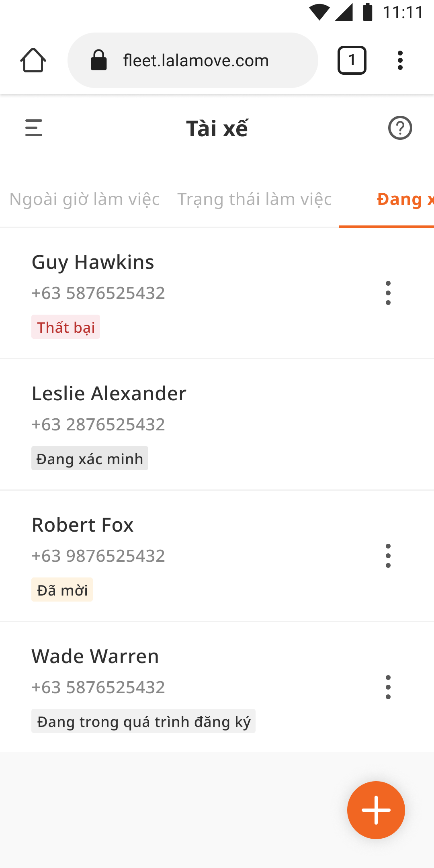Click the fleet.lalamove.com address bar

tap(193, 60)
